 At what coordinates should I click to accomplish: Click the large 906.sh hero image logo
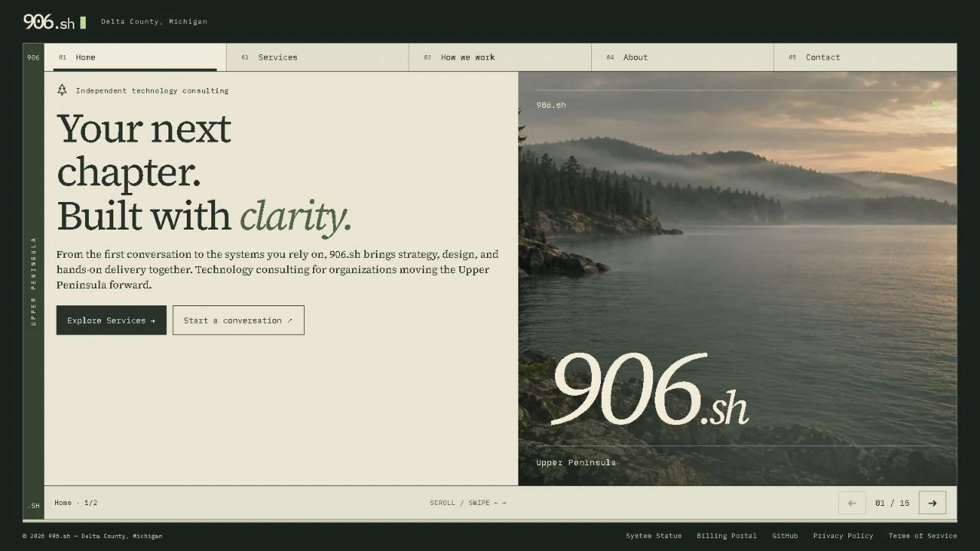coord(649,389)
